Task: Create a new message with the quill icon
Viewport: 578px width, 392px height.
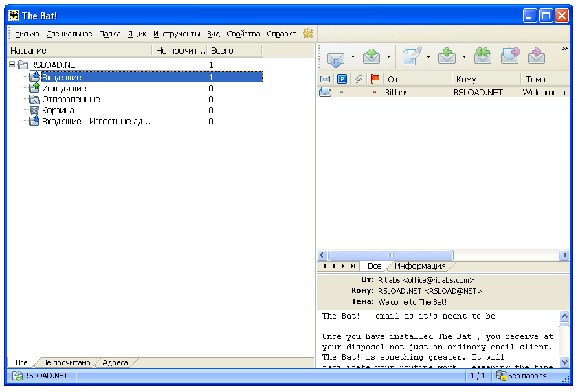Action: click(x=411, y=57)
